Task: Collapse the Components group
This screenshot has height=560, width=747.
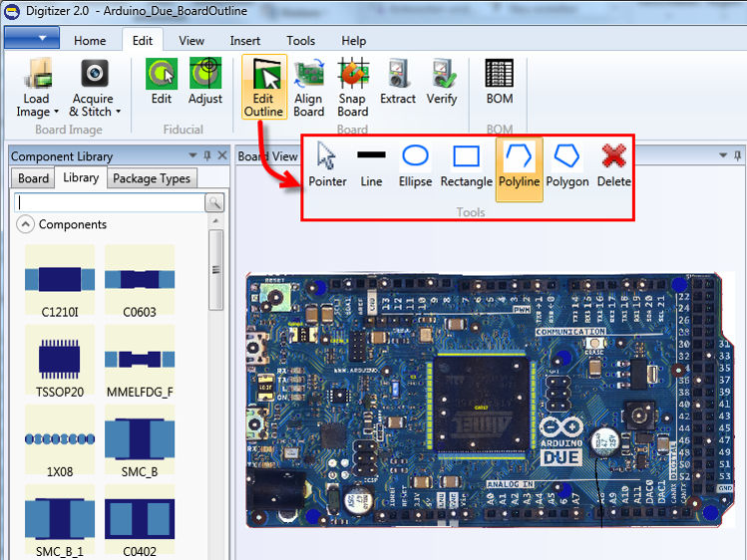Action: click(25, 224)
